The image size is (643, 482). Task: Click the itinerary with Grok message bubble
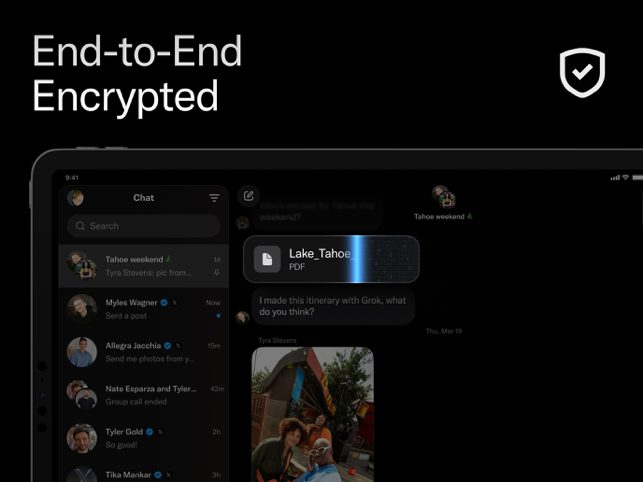[333, 306]
